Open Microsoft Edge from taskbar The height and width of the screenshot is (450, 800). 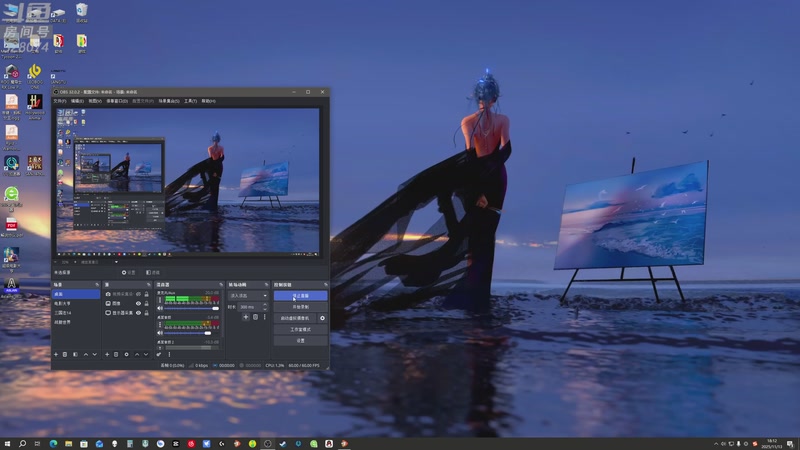pyautogui.click(x=53, y=444)
